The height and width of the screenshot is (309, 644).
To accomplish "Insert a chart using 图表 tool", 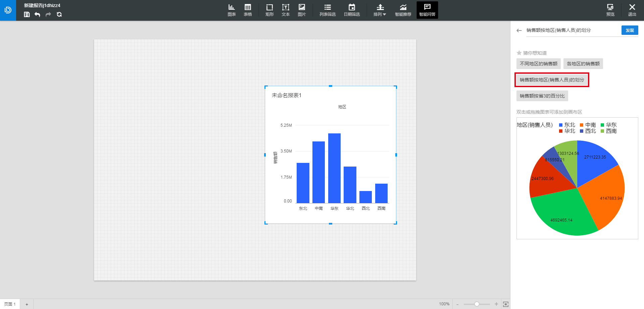I will (232, 10).
